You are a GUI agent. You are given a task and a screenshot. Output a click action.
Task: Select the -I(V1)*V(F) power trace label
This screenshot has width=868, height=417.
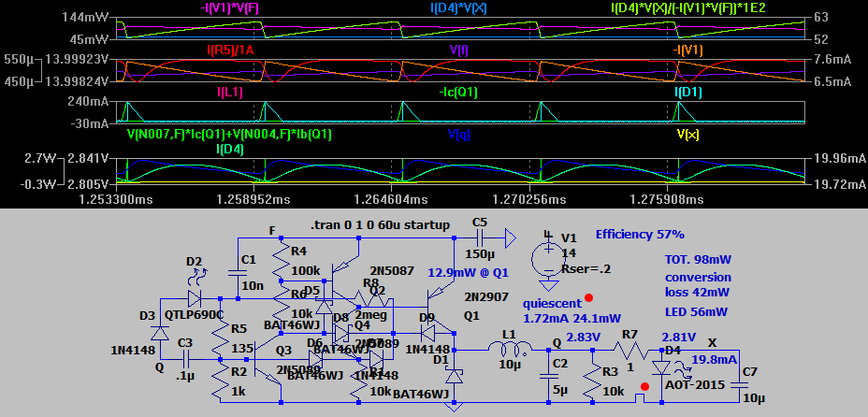coord(230,7)
